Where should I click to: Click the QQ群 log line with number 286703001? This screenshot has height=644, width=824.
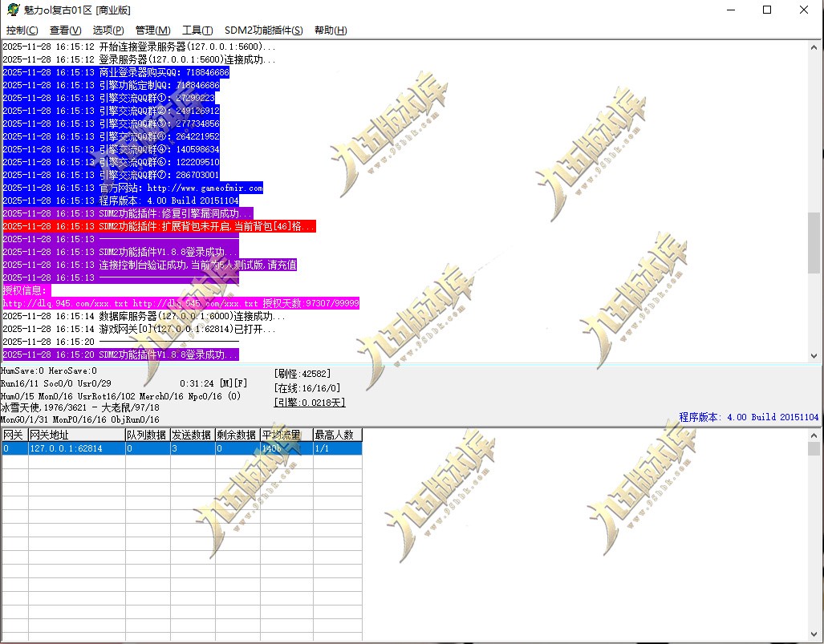coord(112,175)
